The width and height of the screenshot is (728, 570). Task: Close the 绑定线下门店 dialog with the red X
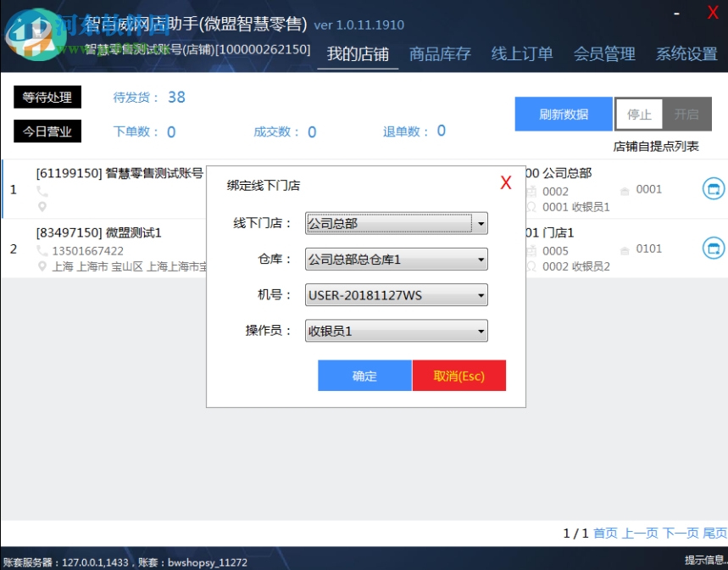(x=506, y=182)
